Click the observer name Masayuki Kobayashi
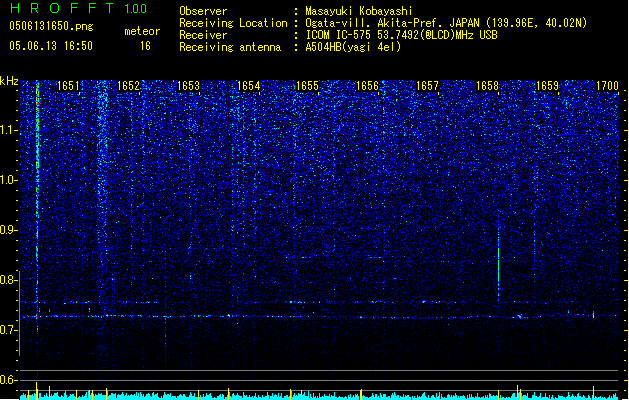 point(359,11)
